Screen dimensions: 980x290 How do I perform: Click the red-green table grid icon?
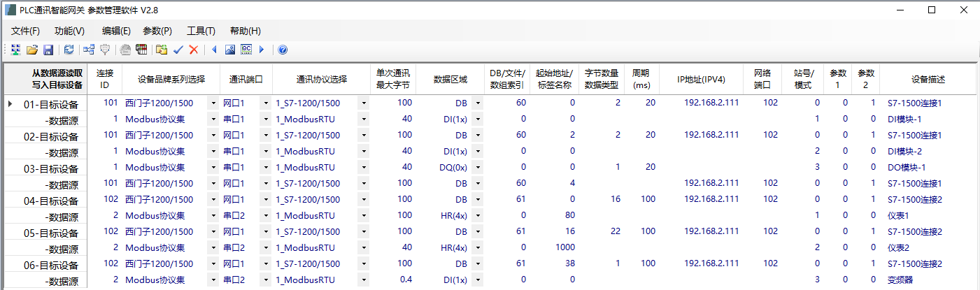[x=141, y=50]
